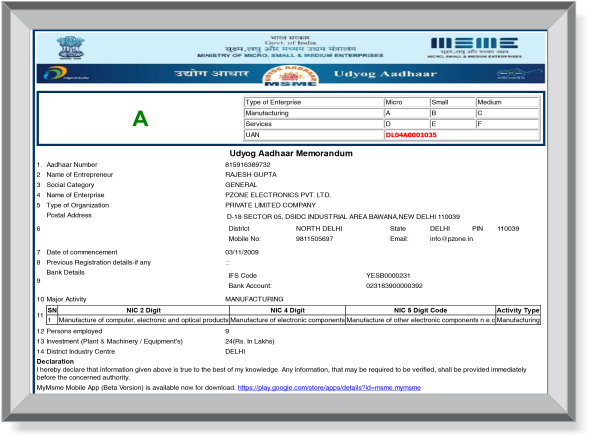Click the NIC 5 Digit Code column header
589x436 pixels.
click(420, 310)
